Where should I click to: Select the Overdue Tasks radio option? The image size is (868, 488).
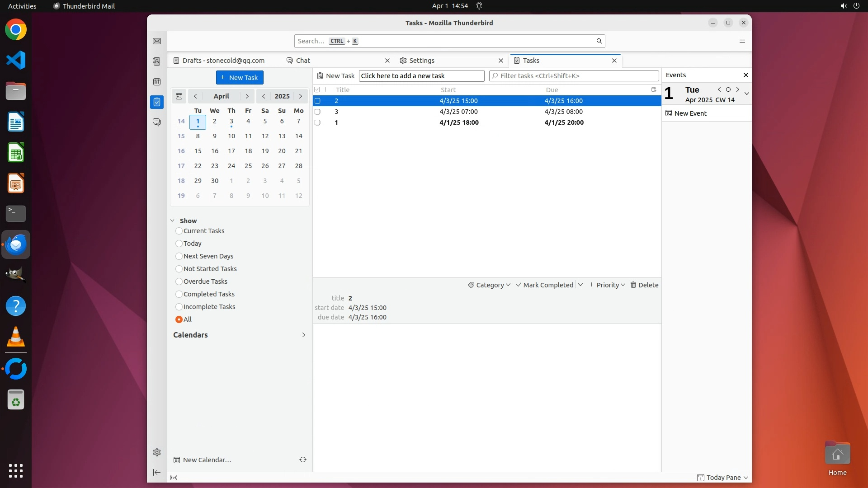179,282
